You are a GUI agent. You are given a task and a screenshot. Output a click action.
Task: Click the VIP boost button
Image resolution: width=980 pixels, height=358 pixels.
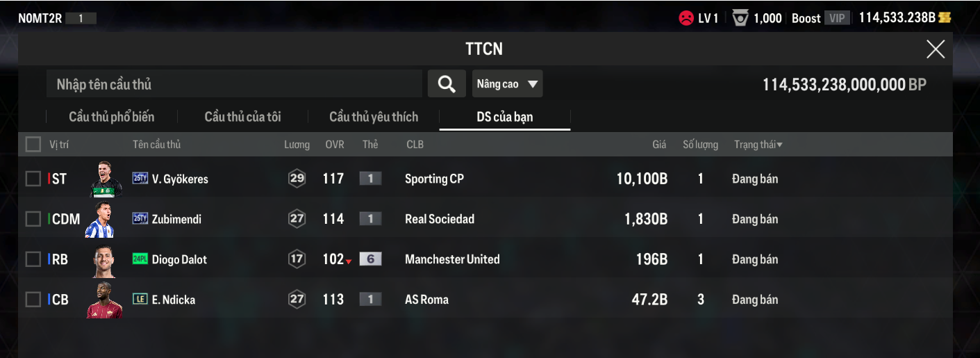click(837, 19)
